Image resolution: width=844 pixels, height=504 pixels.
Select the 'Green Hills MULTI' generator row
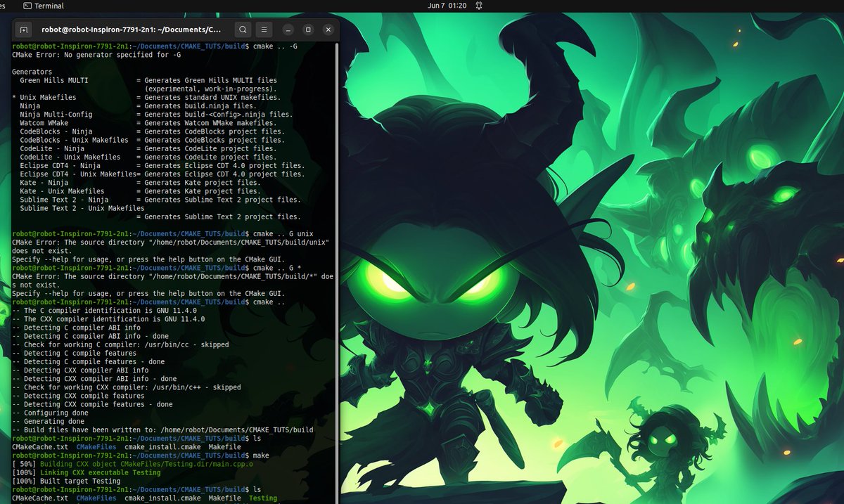(x=148, y=80)
